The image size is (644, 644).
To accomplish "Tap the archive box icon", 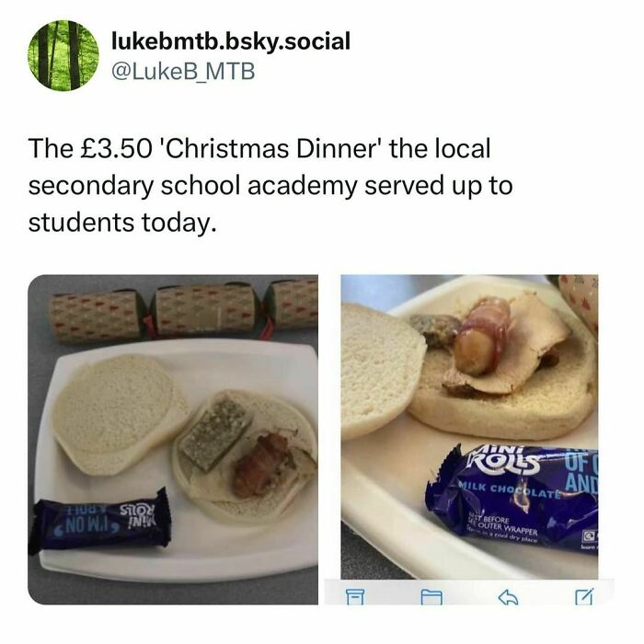I will click(x=354, y=597).
